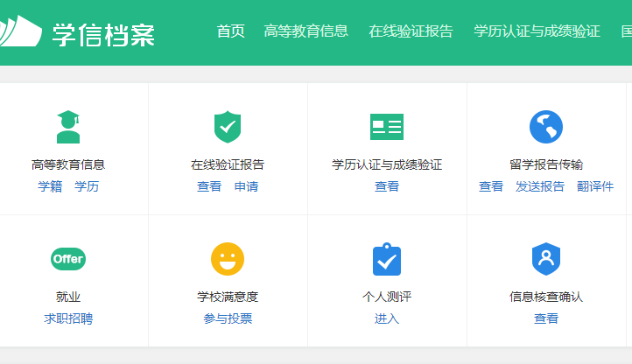The image size is (632, 364).
Task: Click the yellow smiley face icon
Action: [x=228, y=259]
